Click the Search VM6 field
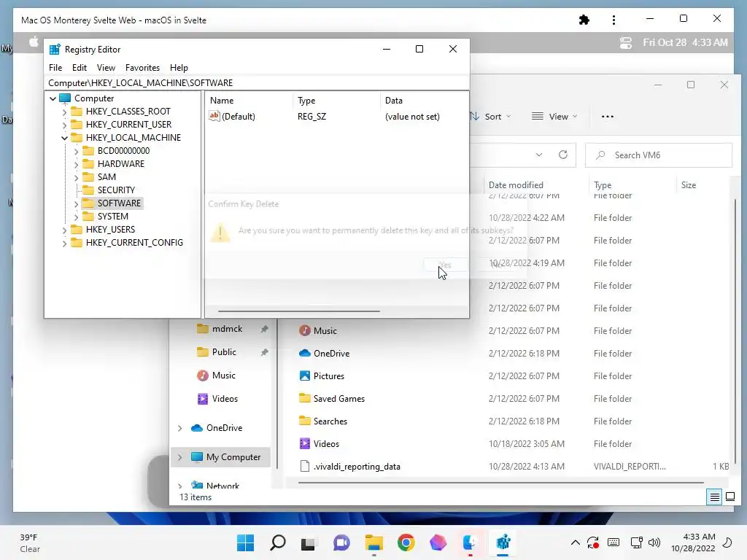The width and height of the screenshot is (747, 560). 659,155
